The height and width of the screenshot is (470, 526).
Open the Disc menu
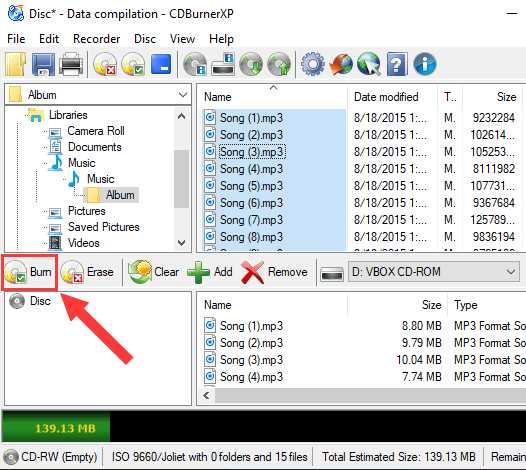(145, 39)
